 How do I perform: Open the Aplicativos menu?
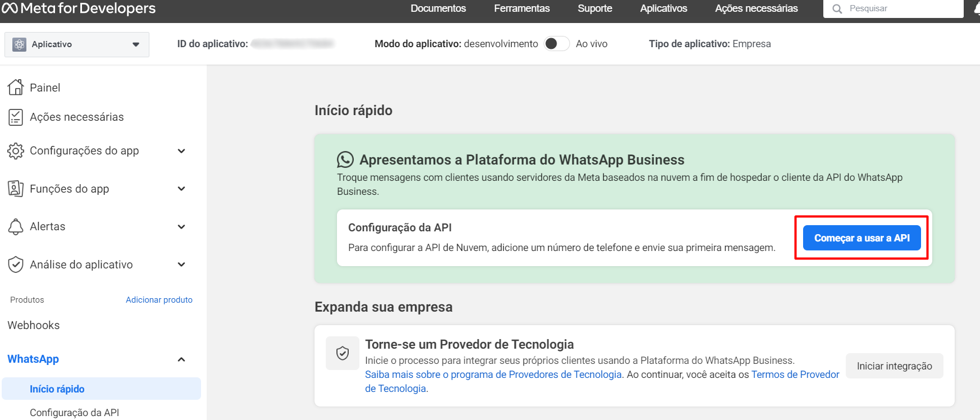[663, 8]
